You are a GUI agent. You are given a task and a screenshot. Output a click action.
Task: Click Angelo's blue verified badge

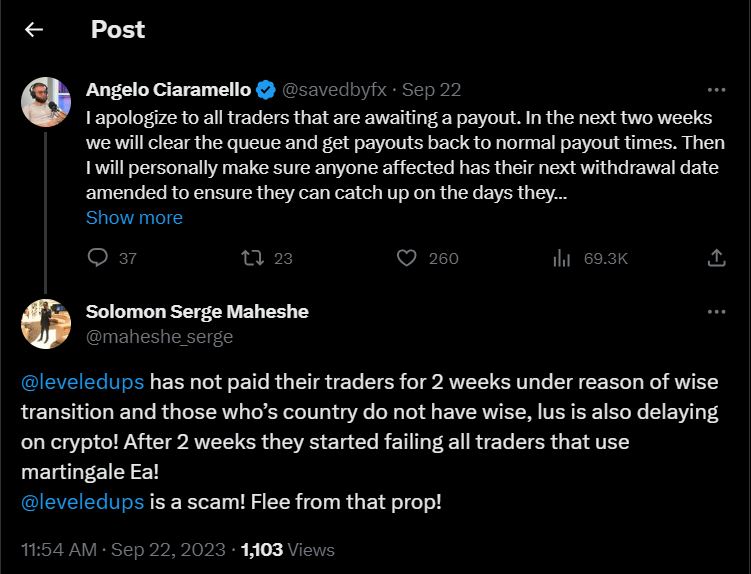pyautogui.click(x=267, y=90)
